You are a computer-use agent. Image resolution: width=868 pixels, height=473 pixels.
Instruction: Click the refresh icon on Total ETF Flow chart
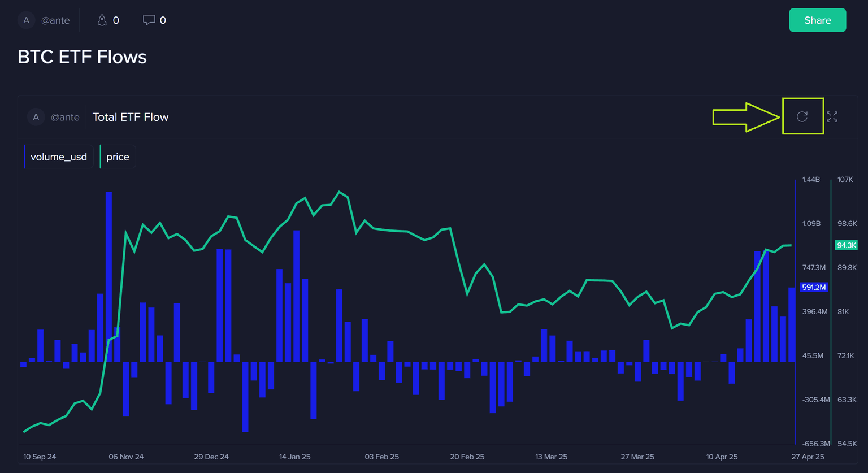[802, 116]
